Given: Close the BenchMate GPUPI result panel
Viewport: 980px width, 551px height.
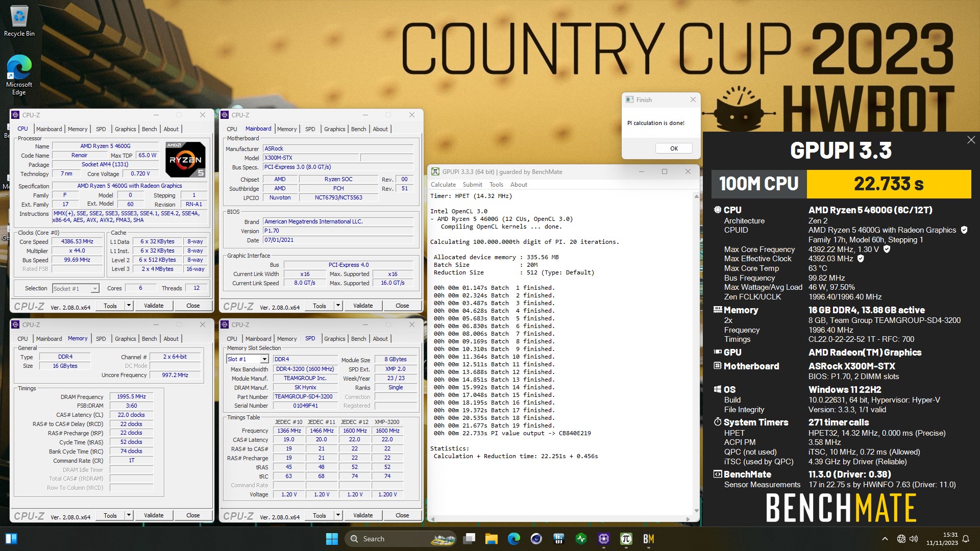Looking at the screenshot, I should click(971, 140).
